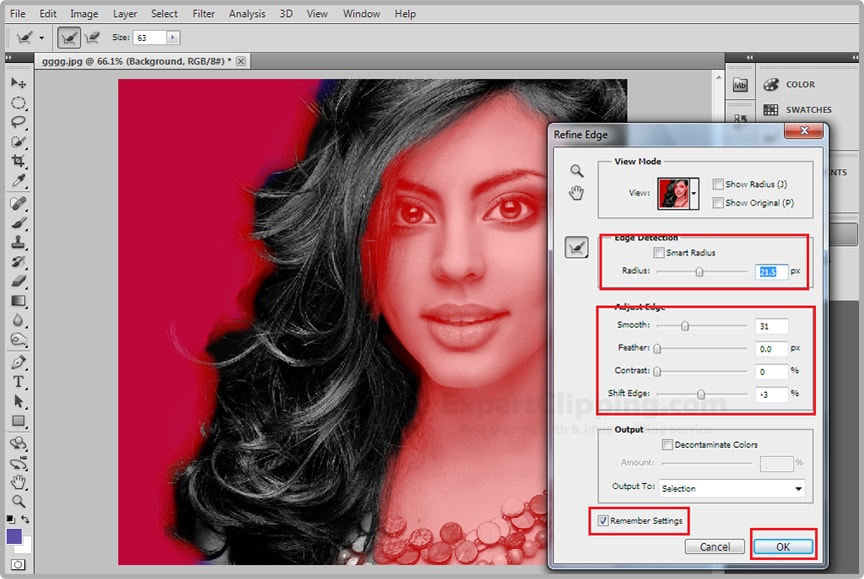Activate the Refine Radius brush in the dialog
864x579 pixels.
(577, 248)
